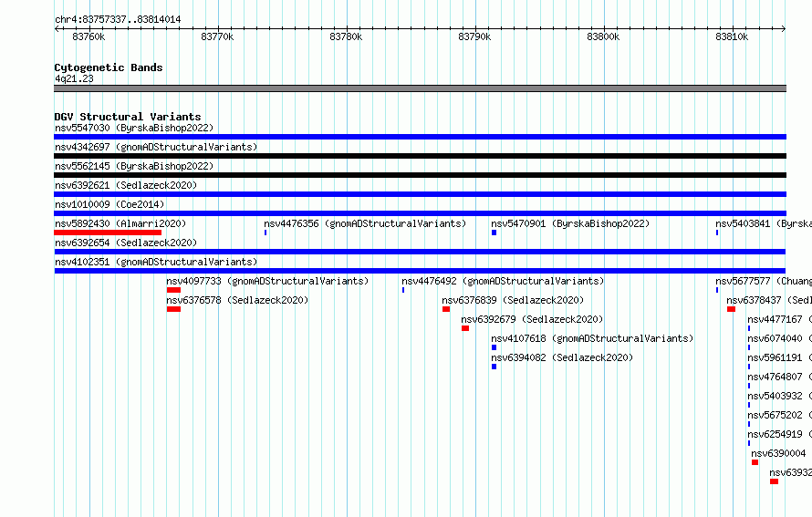Click the small blue marker under nsv4476492
Image resolution: width=812 pixels, height=517 pixels.
point(403,290)
